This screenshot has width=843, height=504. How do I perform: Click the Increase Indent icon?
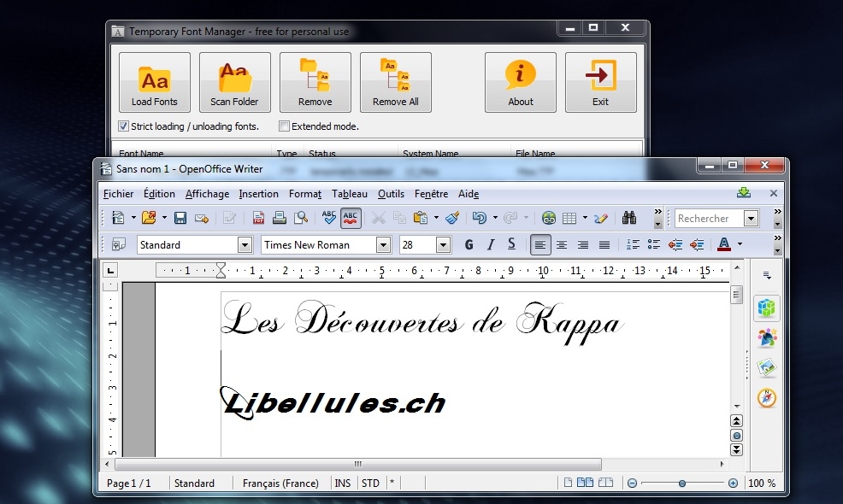pos(697,245)
